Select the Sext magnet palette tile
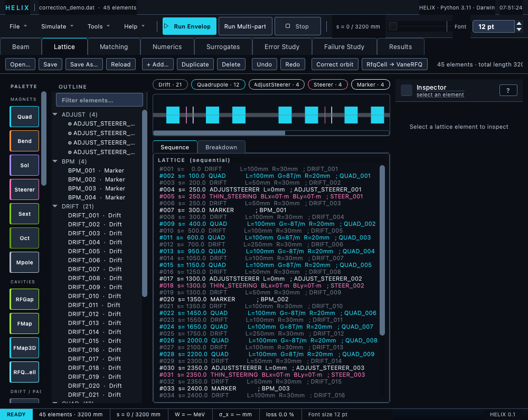The width and height of the screenshot is (528, 420). (x=24, y=214)
